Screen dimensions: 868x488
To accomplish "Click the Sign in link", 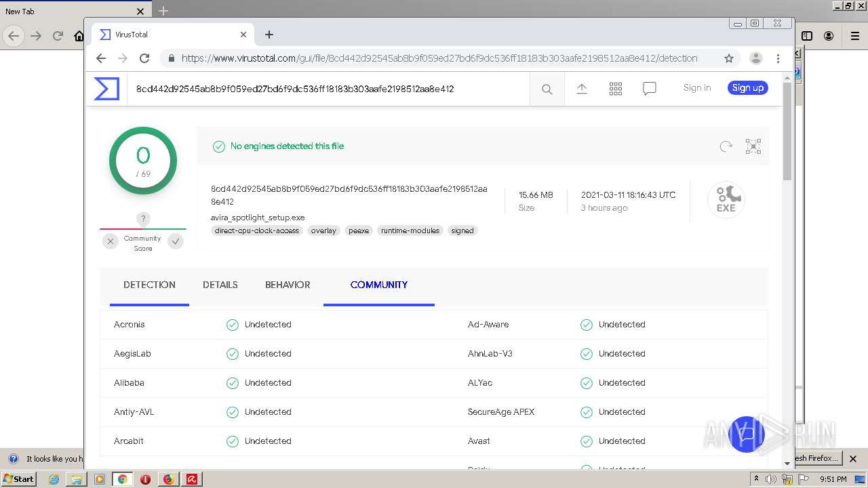I will pos(697,87).
